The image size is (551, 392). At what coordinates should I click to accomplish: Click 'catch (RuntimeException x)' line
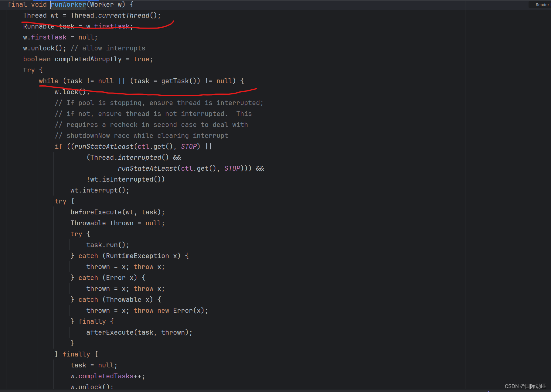pyautogui.click(x=130, y=256)
